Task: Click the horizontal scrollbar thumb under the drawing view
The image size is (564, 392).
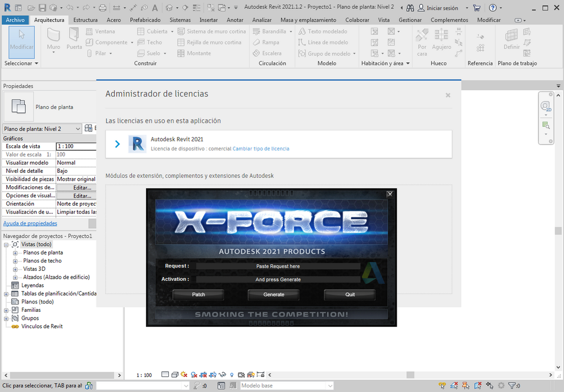Action: 410,375
